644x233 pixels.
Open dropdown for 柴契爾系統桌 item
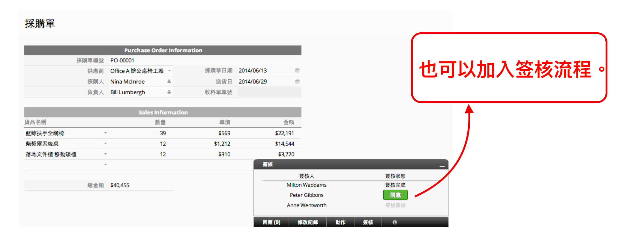click(x=106, y=143)
